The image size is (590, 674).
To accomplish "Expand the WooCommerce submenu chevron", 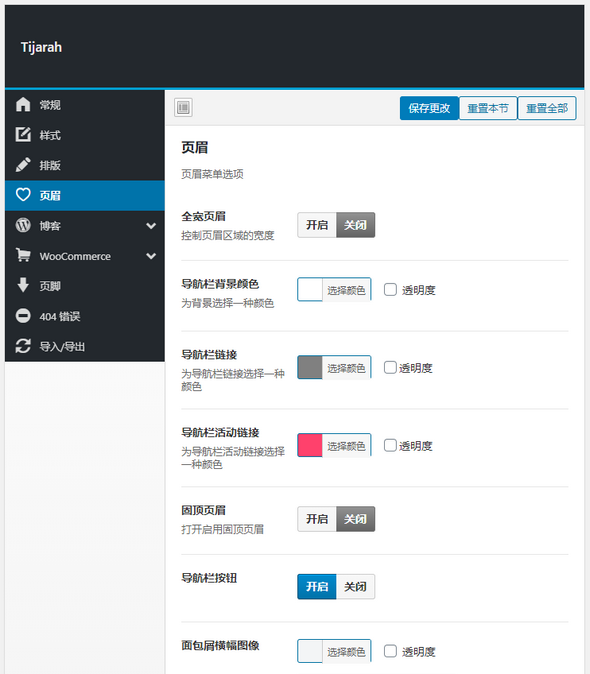I will point(151,256).
